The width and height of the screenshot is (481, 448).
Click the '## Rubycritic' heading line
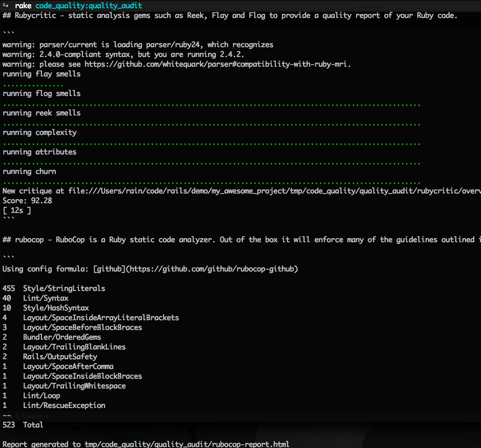230,15
